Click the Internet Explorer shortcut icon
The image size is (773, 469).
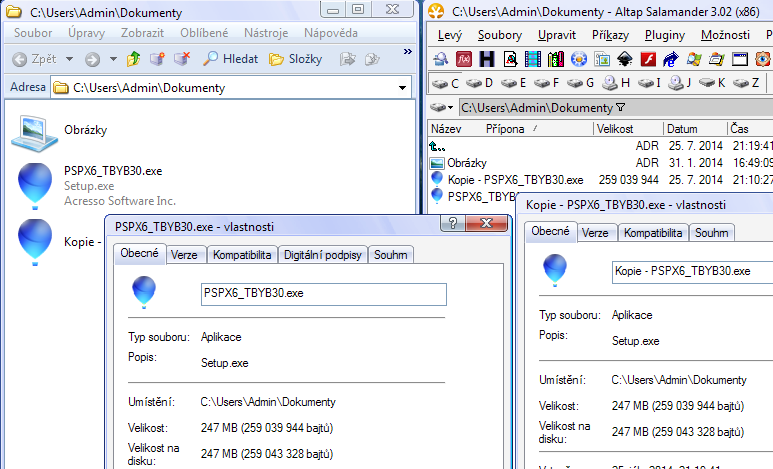pos(670,60)
